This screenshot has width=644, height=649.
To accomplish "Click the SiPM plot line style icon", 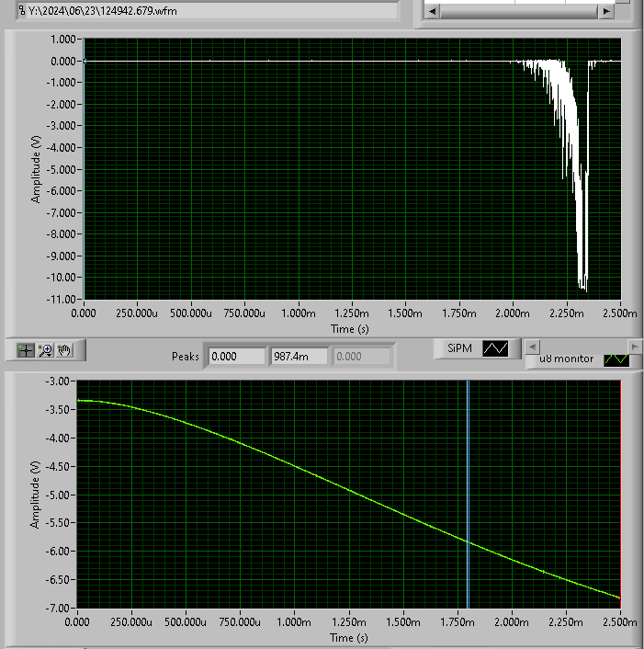I will (495, 348).
